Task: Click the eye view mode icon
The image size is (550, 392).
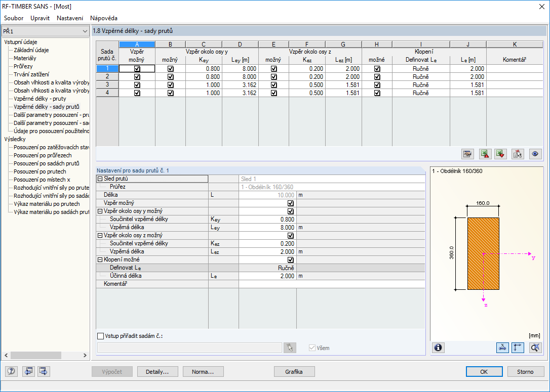Action: tap(534, 154)
